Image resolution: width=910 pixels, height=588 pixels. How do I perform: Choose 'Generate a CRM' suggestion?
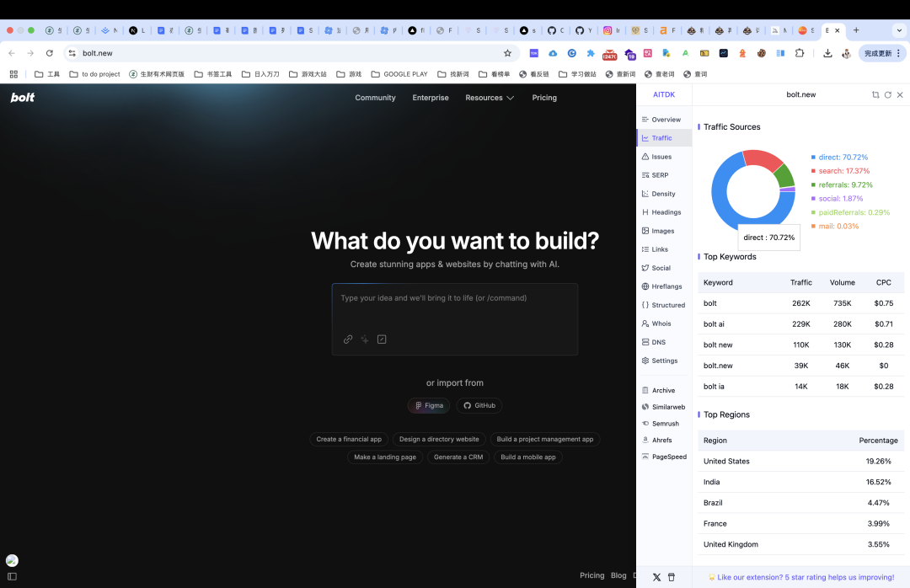458,457
